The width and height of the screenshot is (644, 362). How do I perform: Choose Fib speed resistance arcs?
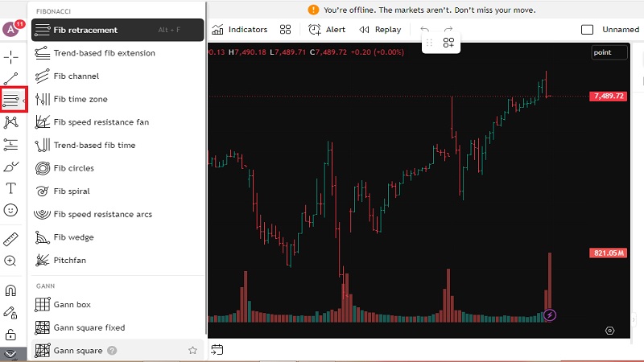pos(118,214)
